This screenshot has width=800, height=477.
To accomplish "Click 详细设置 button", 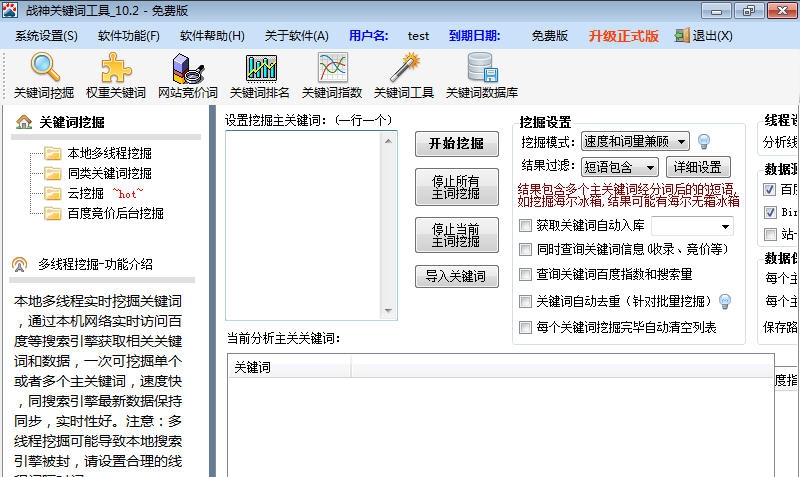I will coord(698,167).
